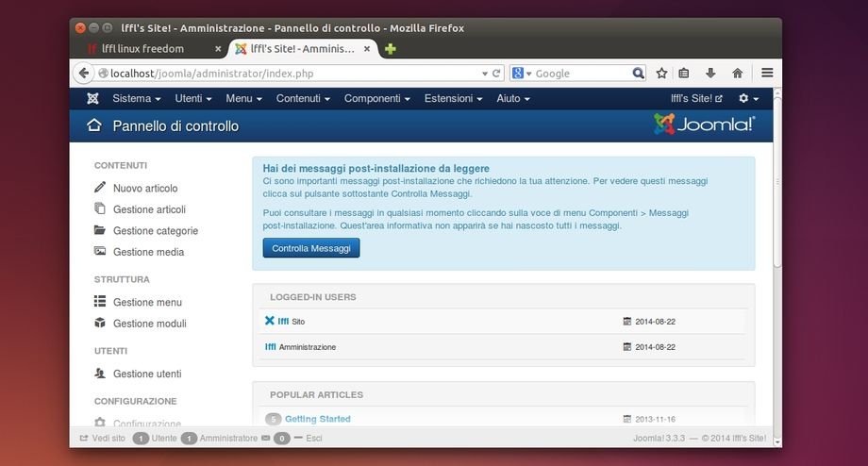
Task: Click the scrollbar down arrow
Action: tap(777, 442)
